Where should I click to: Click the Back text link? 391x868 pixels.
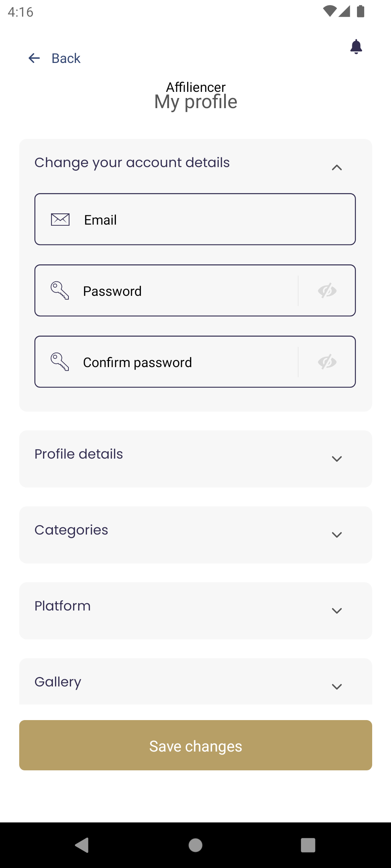[66, 58]
